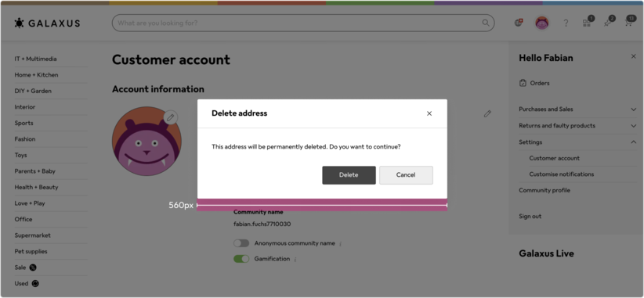Image resolution: width=644 pixels, height=298 pixels.
Task: Click the search magnifier icon
Action: click(x=486, y=23)
